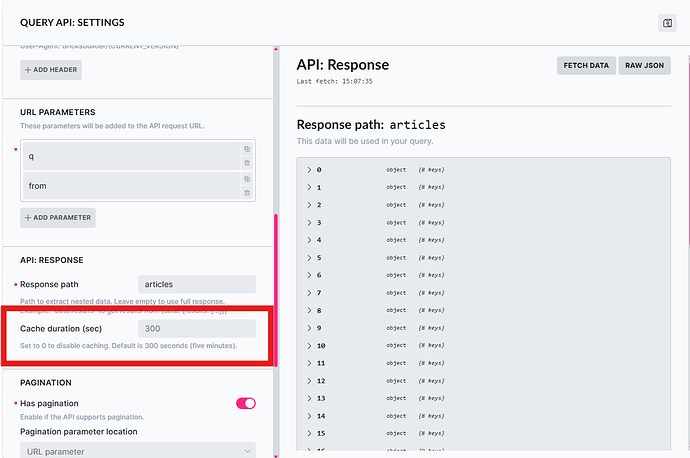Screen dimensions: 690x458
Task: Duplicate the 'from' URL parameter
Action: click(x=247, y=179)
